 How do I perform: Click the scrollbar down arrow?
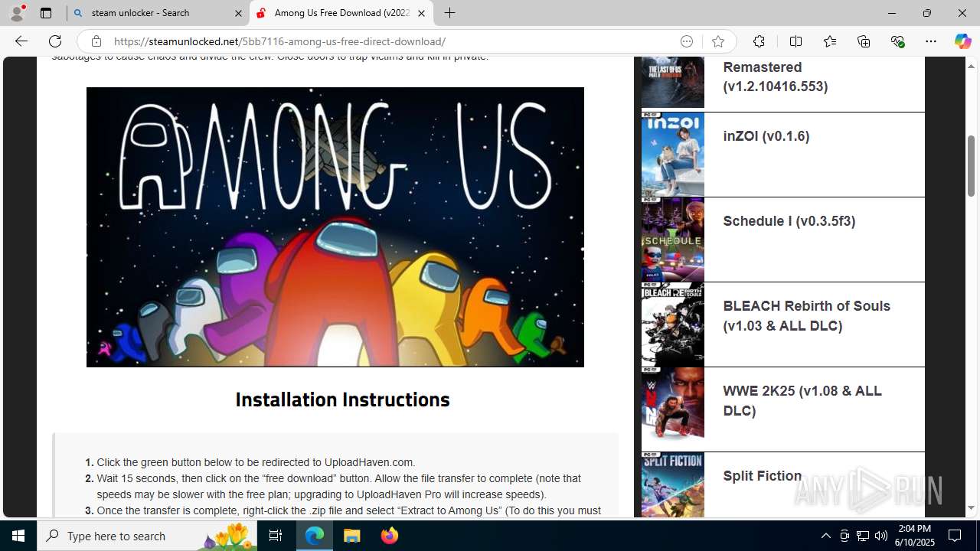(x=972, y=508)
